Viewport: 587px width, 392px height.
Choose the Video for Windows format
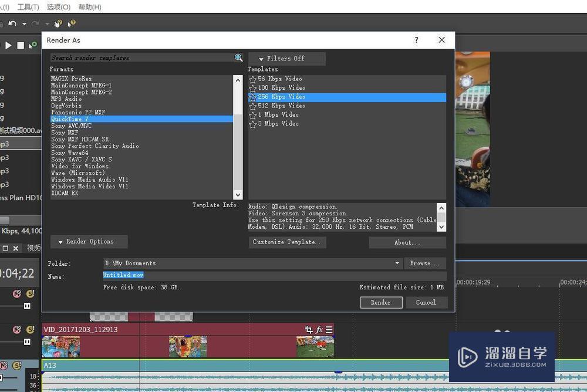pos(141,166)
